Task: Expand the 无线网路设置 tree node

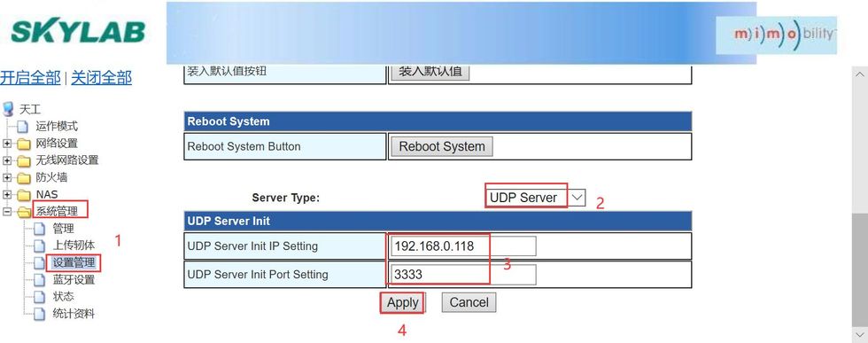Action: (7, 160)
